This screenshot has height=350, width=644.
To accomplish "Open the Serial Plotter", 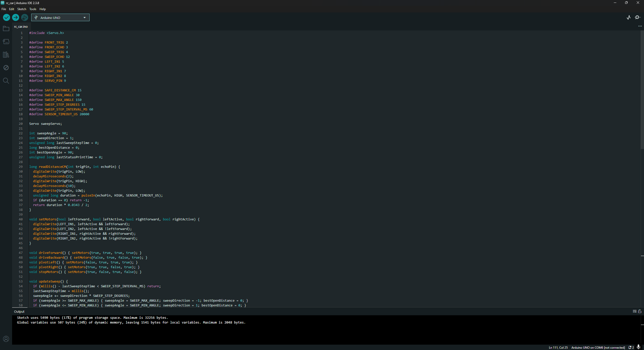I will pyautogui.click(x=629, y=17).
